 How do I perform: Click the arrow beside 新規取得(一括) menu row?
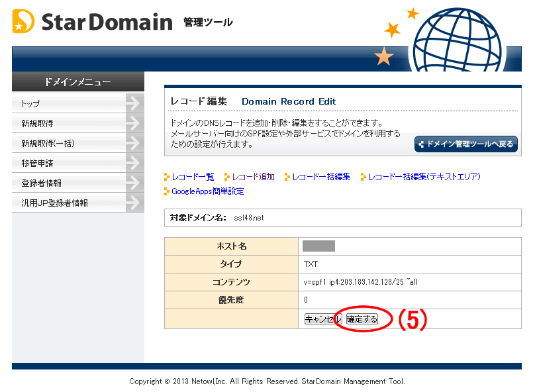pyautogui.click(x=135, y=143)
